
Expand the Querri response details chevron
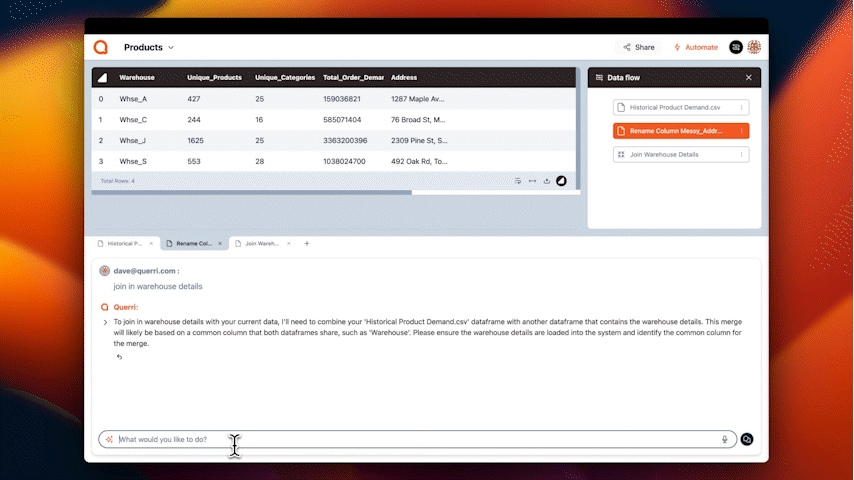(105, 322)
